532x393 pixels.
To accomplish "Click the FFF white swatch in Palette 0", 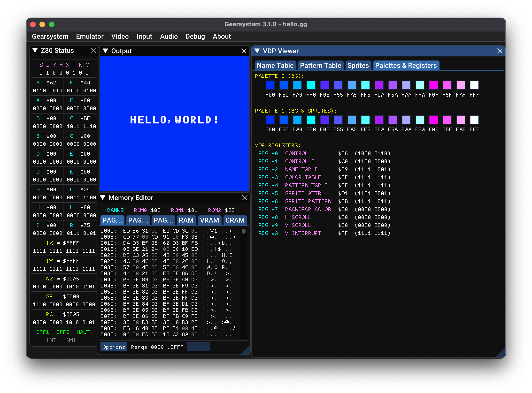I will [x=474, y=85].
